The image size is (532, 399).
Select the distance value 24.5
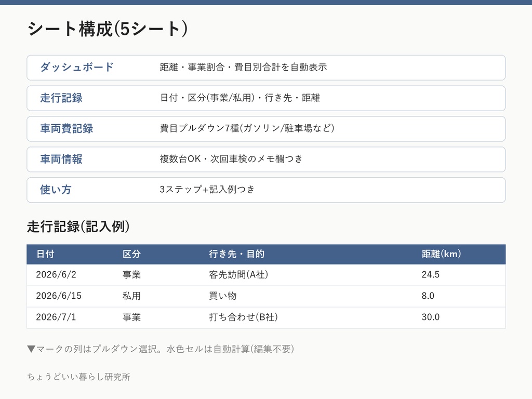pyautogui.click(x=431, y=274)
